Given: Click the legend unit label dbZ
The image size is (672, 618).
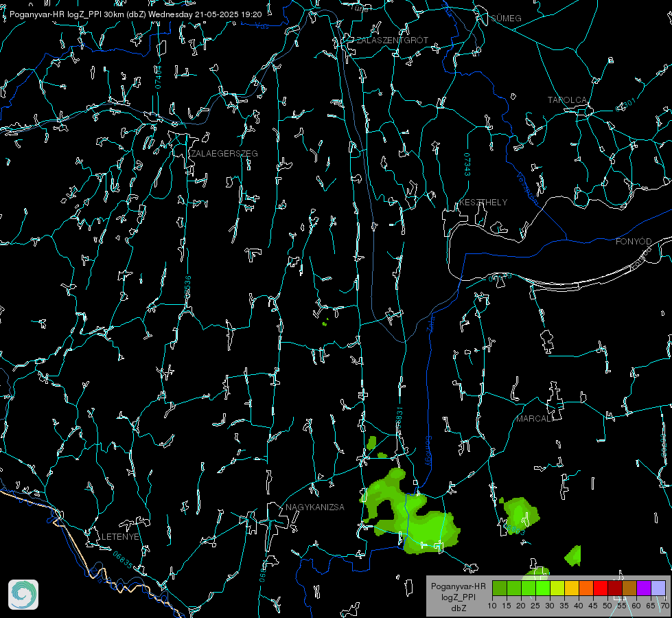Looking at the screenshot, I should [x=459, y=608].
